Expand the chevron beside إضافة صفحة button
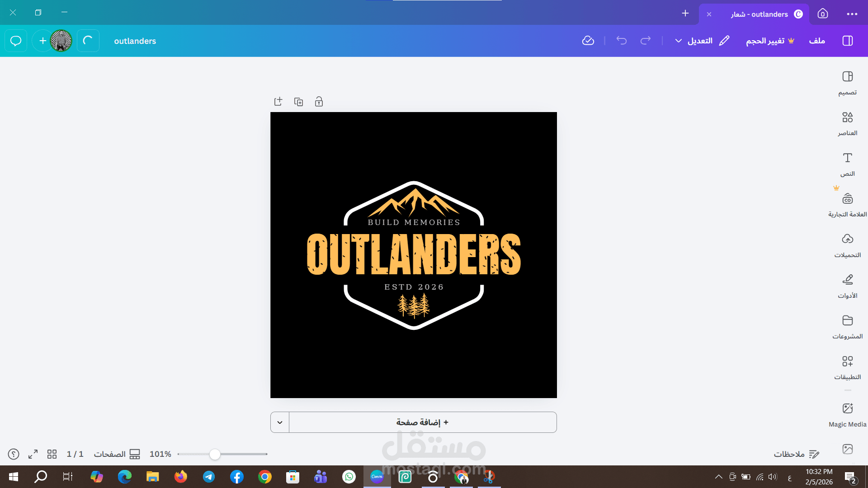Screen dimensions: 868x488 pyautogui.click(x=280, y=422)
